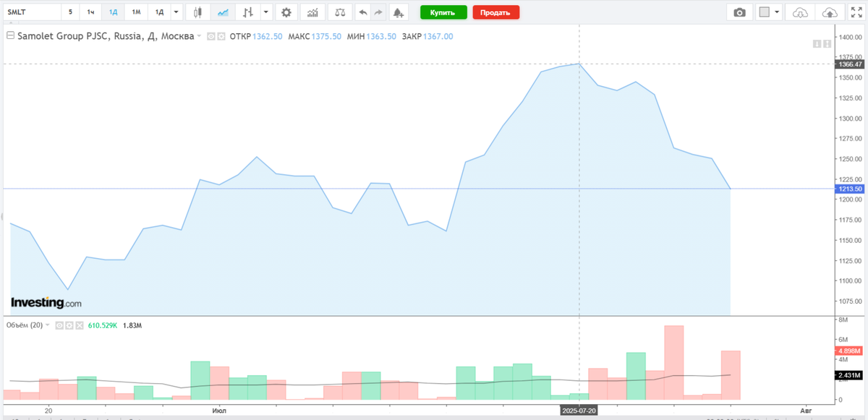868x420 pixels.
Task: Click the Июл label on time axis
Action: coord(218,410)
